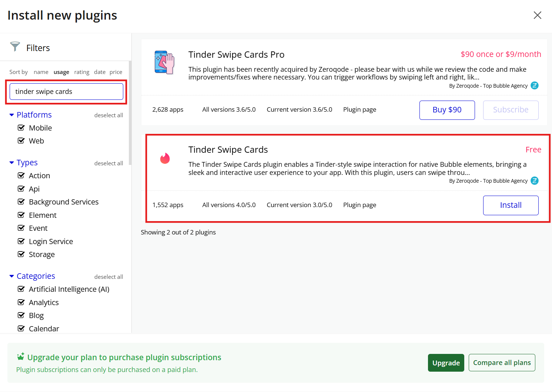The height and width of the screenshot is (392, 552).
Task: Click the sparkle icon beside upgrade message
Action: point(21,356)
